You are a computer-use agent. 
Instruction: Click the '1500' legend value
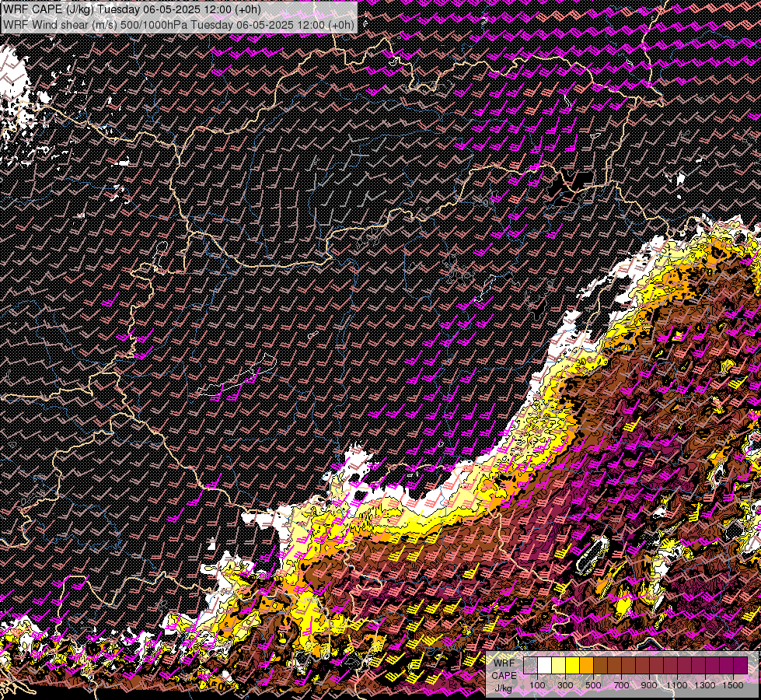[x=733, y=685]
